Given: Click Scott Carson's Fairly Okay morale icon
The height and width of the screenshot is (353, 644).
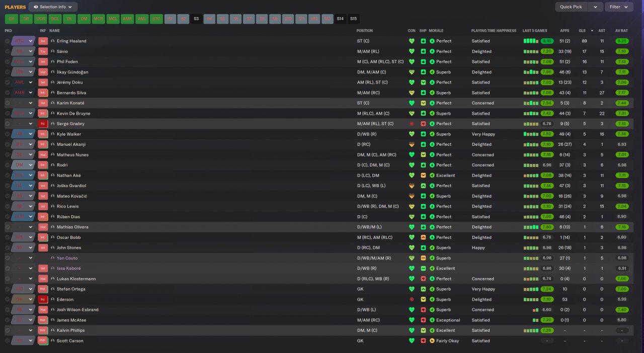Looking at the screenshot, I should (432, 341).
